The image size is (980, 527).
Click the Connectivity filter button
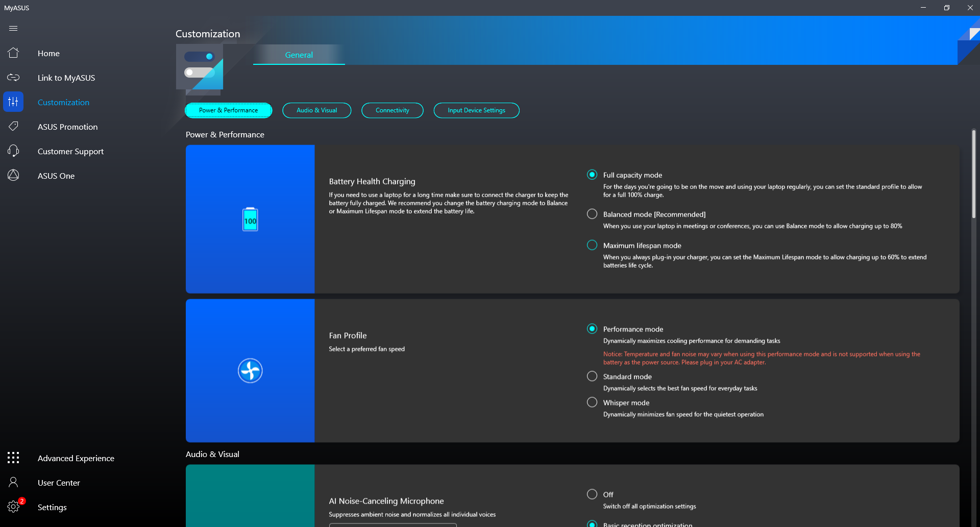click(x=393, y=110)
